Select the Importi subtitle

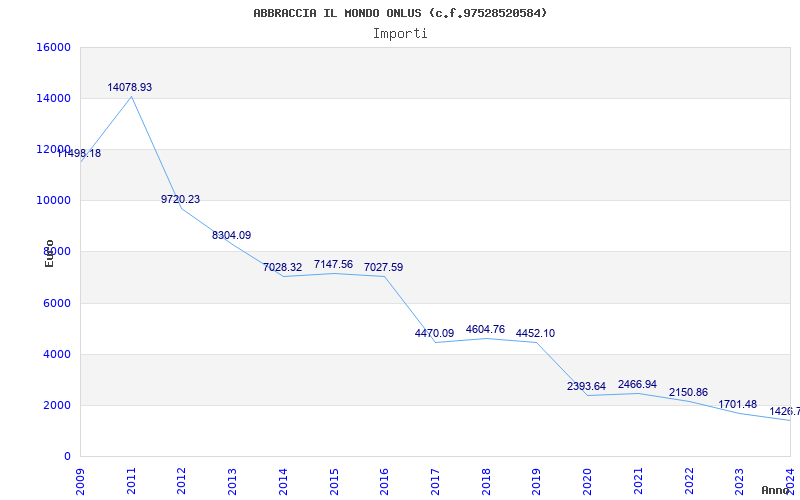click(400, 34)
